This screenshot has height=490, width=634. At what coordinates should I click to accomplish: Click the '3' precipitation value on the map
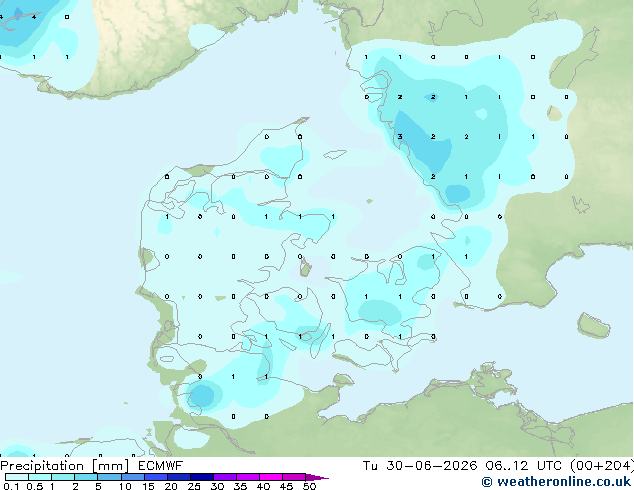[400, 137]
